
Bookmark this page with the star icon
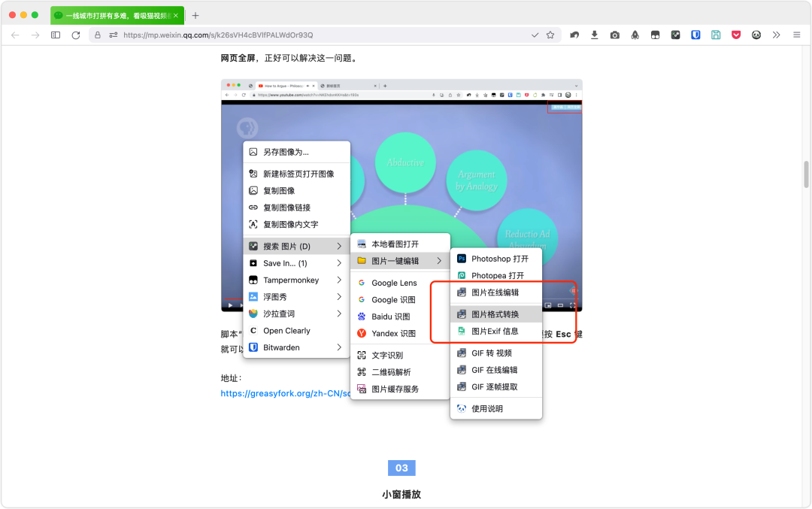point(550,35)
